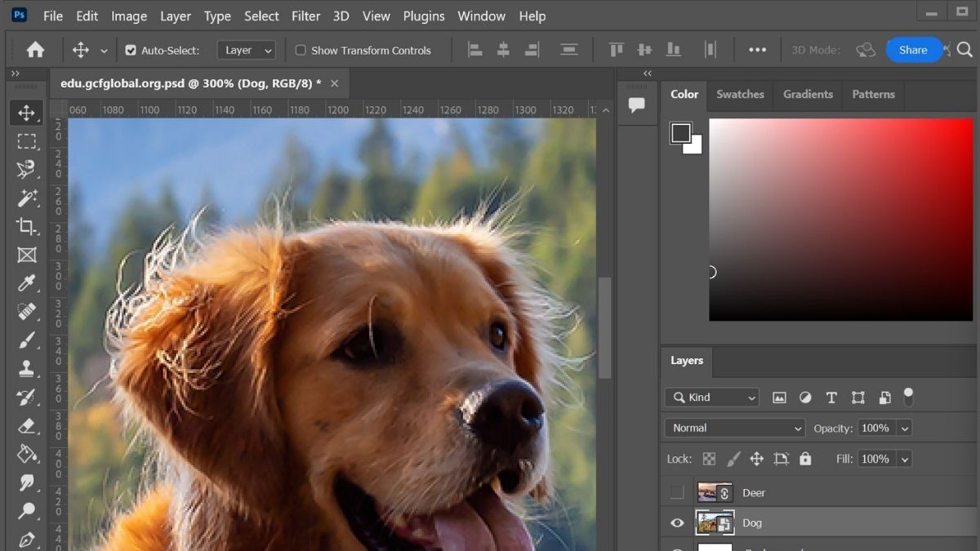The image size is (980, 551).
Task: Open the Filter menu
Action: (x=305, y=16)
